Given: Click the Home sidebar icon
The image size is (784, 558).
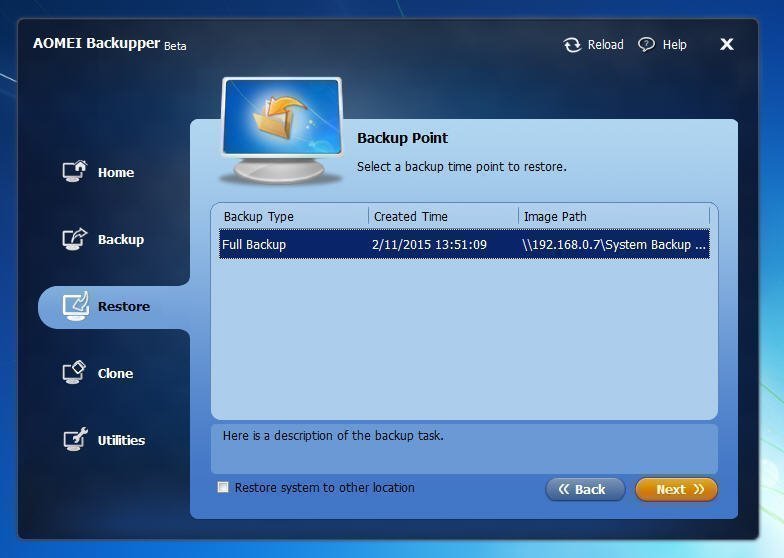Looking at the screenshot, I should [74, 172].
